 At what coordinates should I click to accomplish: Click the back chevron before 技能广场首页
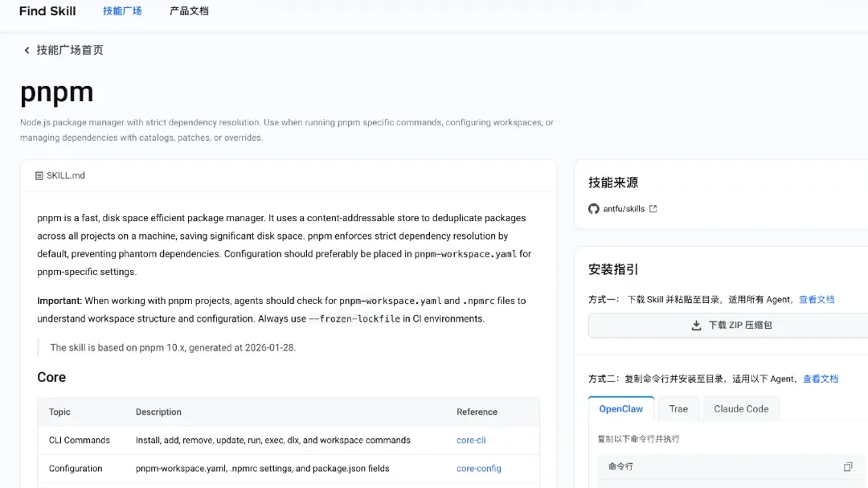click(x=27, y=50)
